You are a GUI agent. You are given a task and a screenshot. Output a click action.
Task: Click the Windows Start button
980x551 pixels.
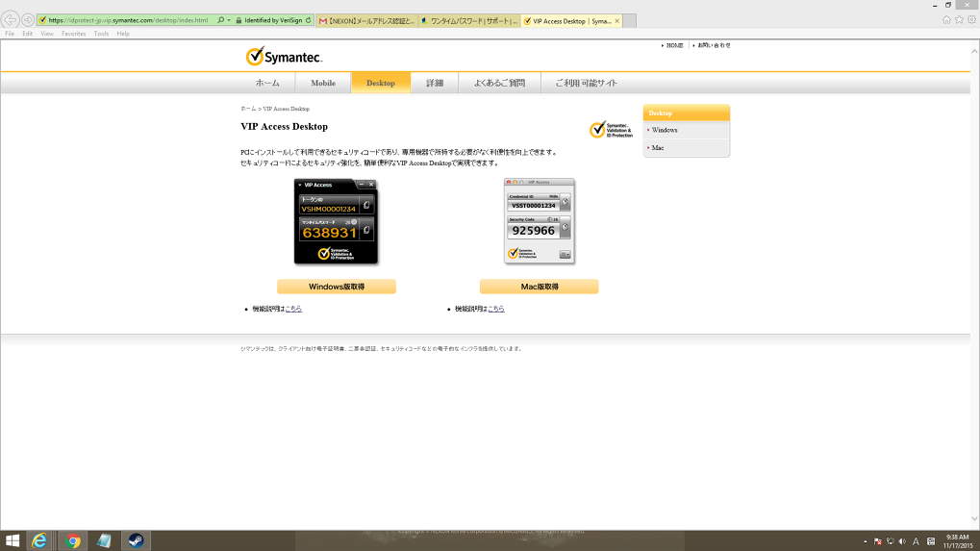point(13,540)
